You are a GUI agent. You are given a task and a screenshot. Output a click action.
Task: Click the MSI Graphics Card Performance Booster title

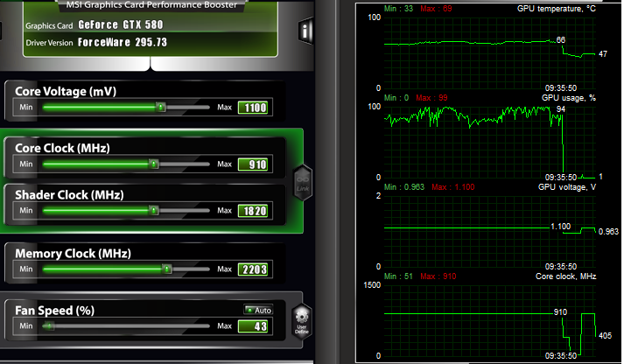pos(151,4)
